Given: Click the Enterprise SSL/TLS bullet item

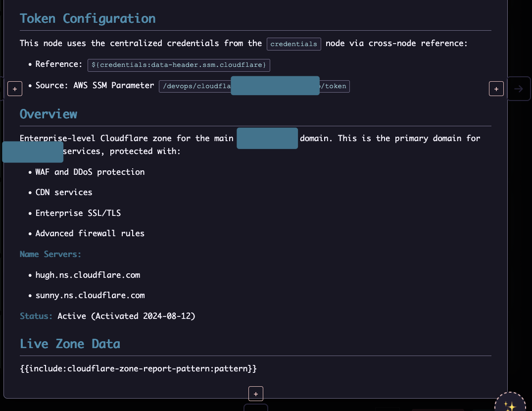Looking at the screenshot, I should [x=78, y=213].
